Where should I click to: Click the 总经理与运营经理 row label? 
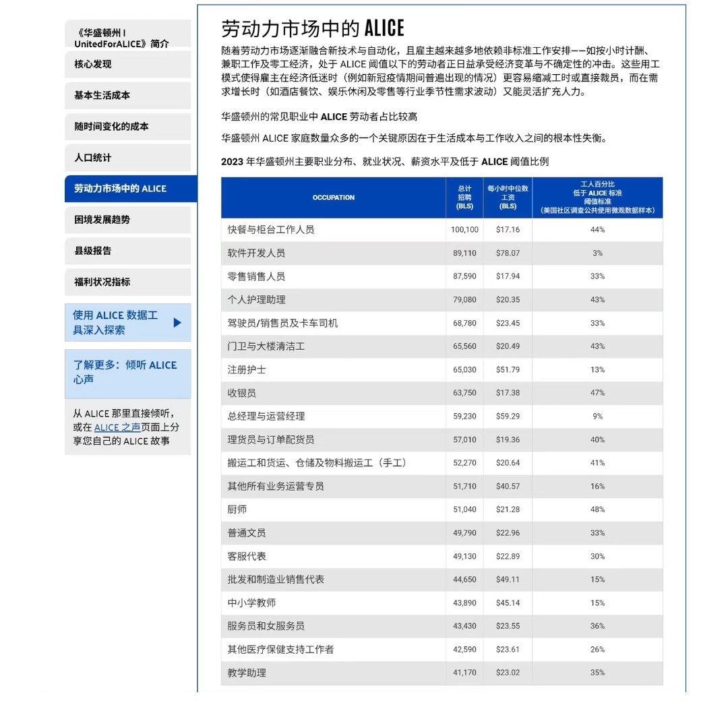click(x=266, y=417)
